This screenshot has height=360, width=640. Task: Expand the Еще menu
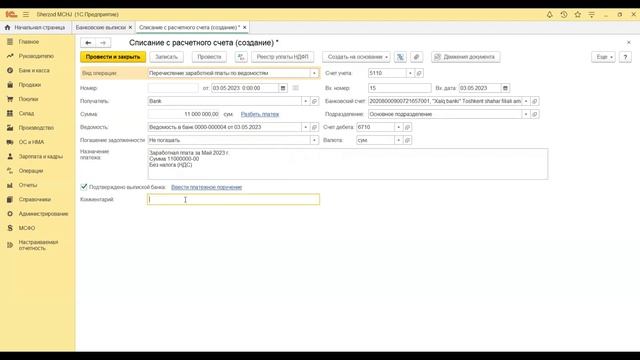point(603,57)
